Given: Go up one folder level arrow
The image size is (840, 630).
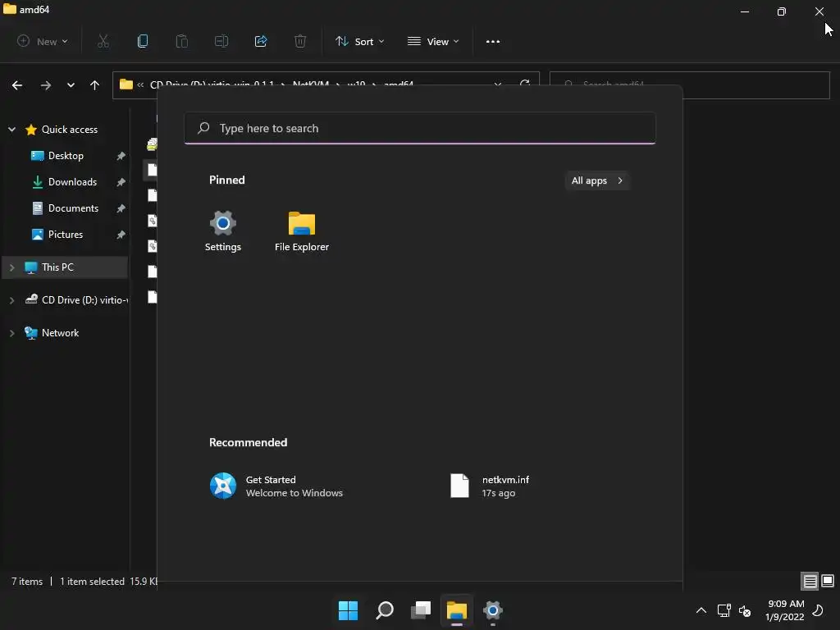Looking at the screenshot, I should 95,85.
